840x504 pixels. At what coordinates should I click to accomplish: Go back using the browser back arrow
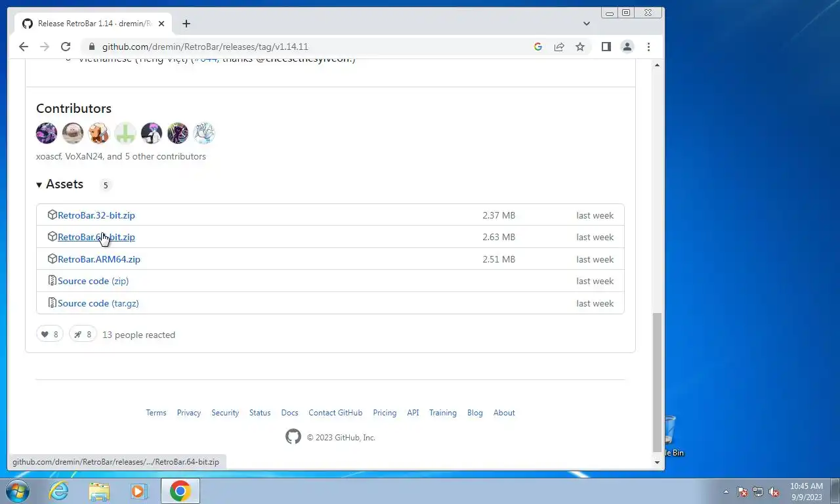24,47
